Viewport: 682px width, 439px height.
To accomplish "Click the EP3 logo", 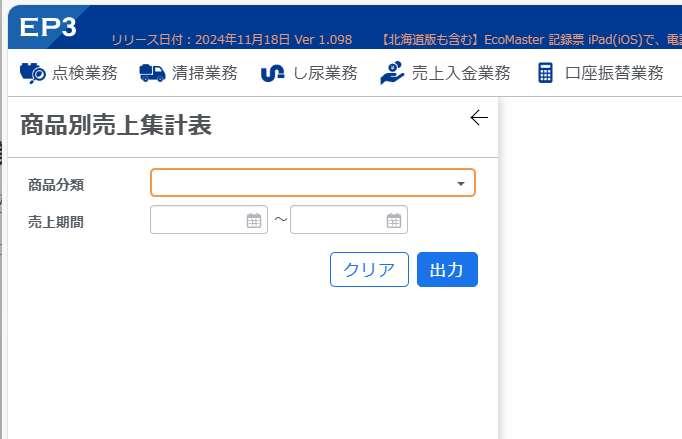I will pos(48,27).
